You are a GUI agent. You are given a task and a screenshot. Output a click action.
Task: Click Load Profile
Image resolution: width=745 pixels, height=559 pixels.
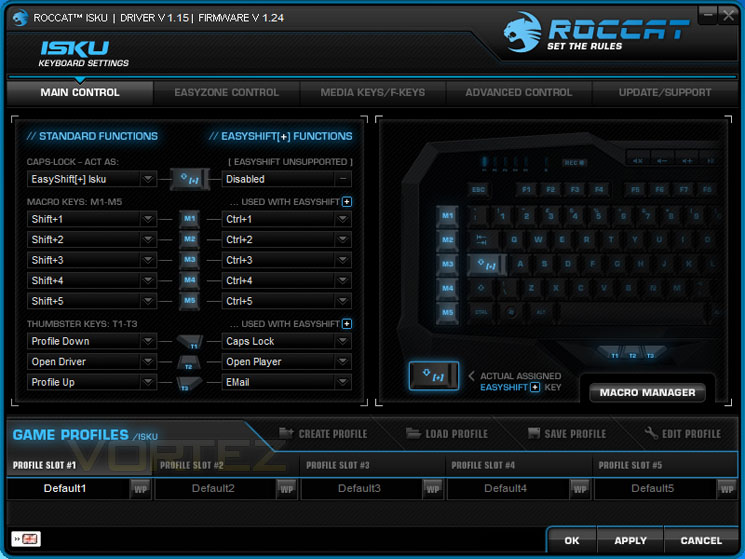[x=447, y=434]
